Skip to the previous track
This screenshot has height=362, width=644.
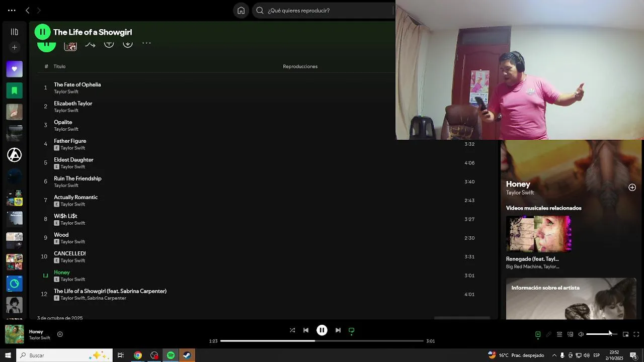click(306, 330)
